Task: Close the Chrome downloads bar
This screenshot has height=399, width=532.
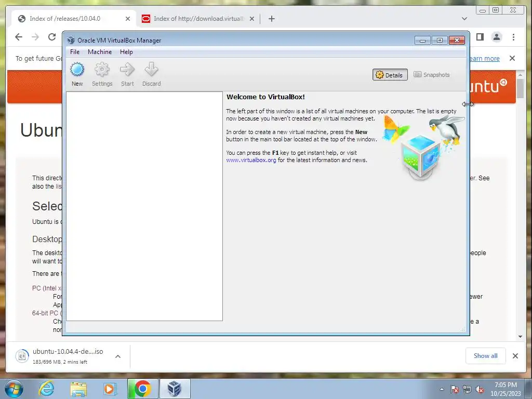Action: [x=515, y=356]
